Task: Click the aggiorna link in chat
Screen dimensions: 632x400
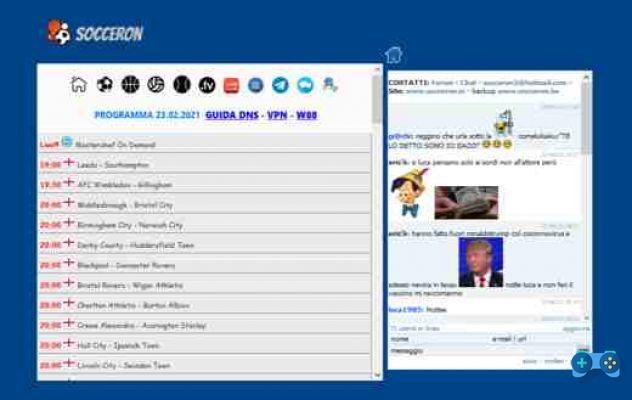Action: [576, 329]
